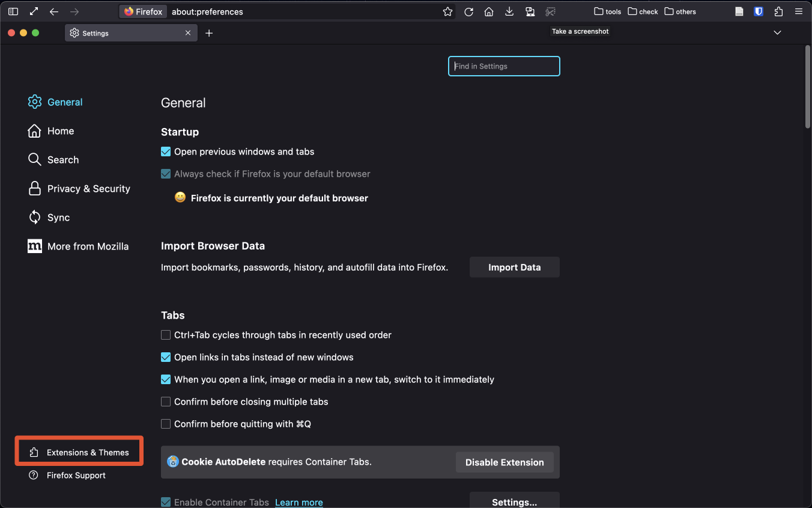The height and width of the screenshot is (508, 812).
Task: Open the others bookmarks folder
Action: coord(680,11)
